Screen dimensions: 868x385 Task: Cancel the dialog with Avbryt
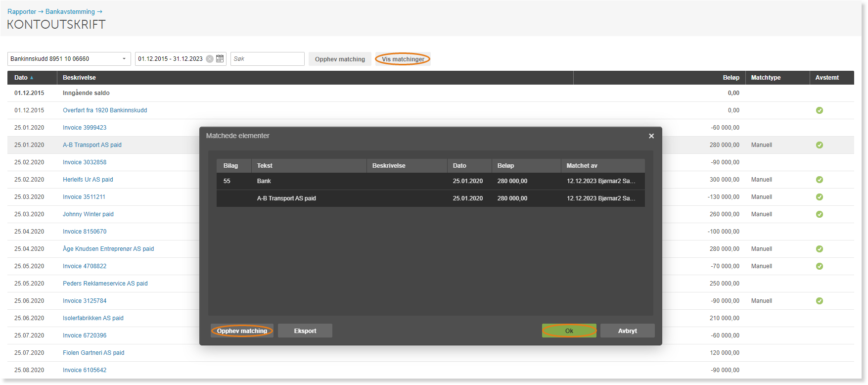pyautogui.click(x=628, y=331)
